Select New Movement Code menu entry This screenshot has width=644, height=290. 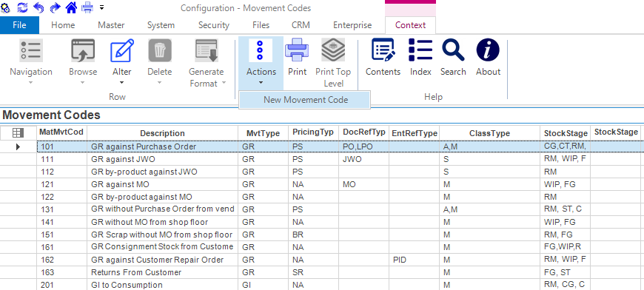(x=306, y=100)
